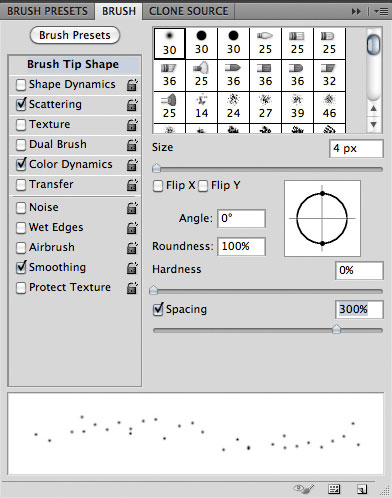Choose the spatter 14 brush tip
Image resolution: width=392 pixels, height=498 pixels.
tap(201, 107)
